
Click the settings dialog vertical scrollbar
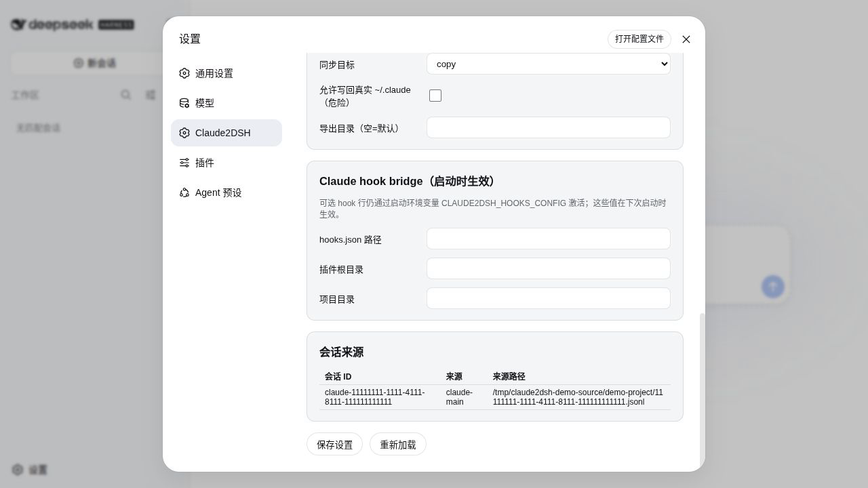[x=702, y=390]
